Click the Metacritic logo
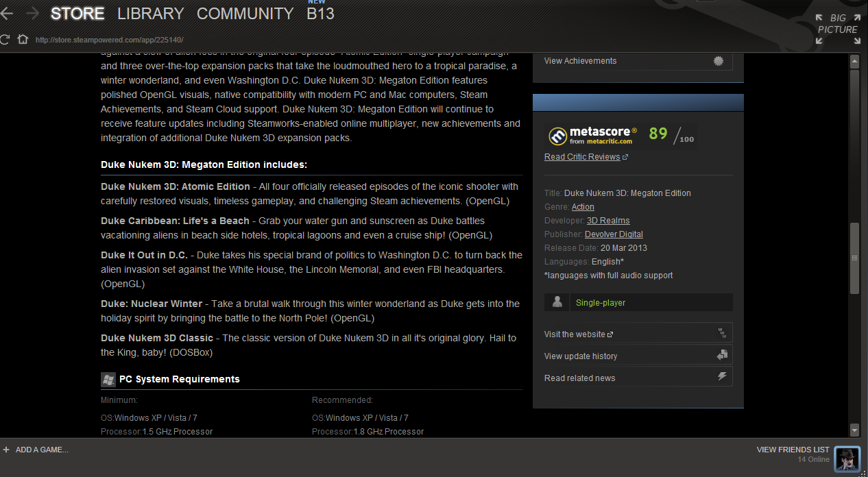868x477 pixels. pos(557,136)
